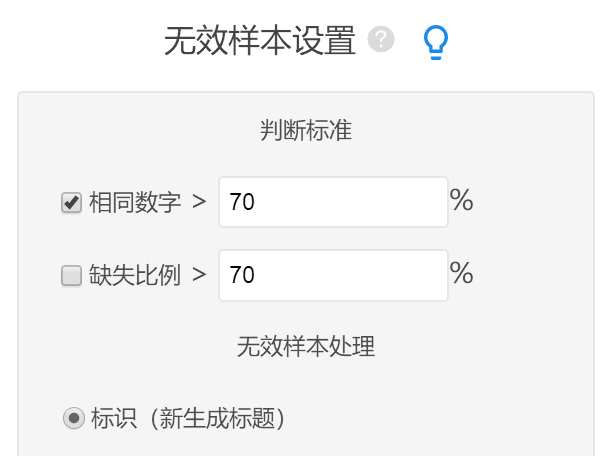The image size is (608, 456).
Task: Click the greater-than sign beside 缺失比例
Action: click(199, 275)
